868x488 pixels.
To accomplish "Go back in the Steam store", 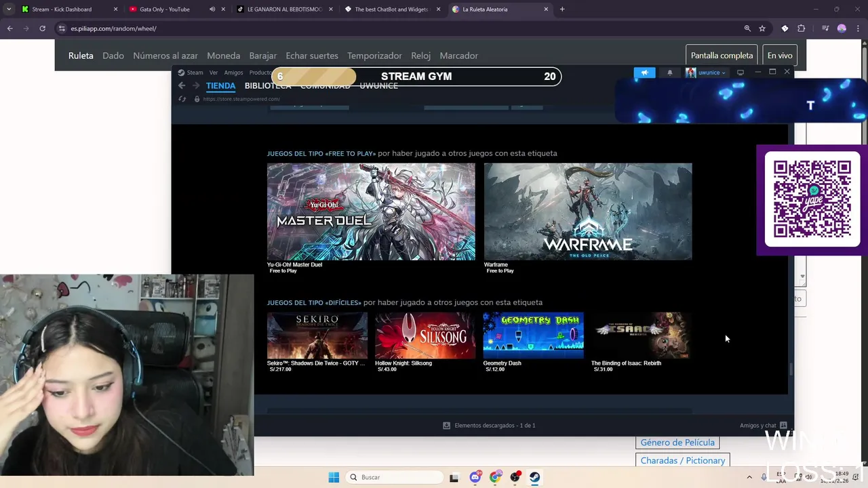I will [x=182, y=85].
